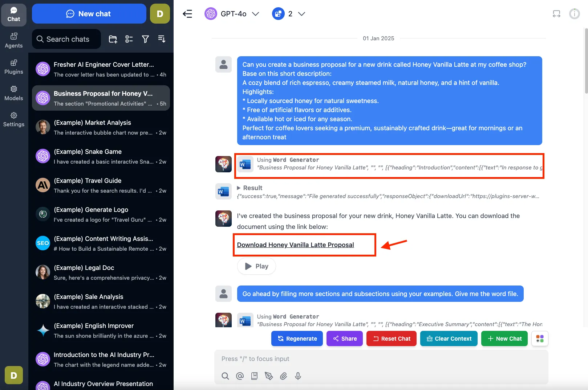Open the Plugins section

[x=14, y=67]
